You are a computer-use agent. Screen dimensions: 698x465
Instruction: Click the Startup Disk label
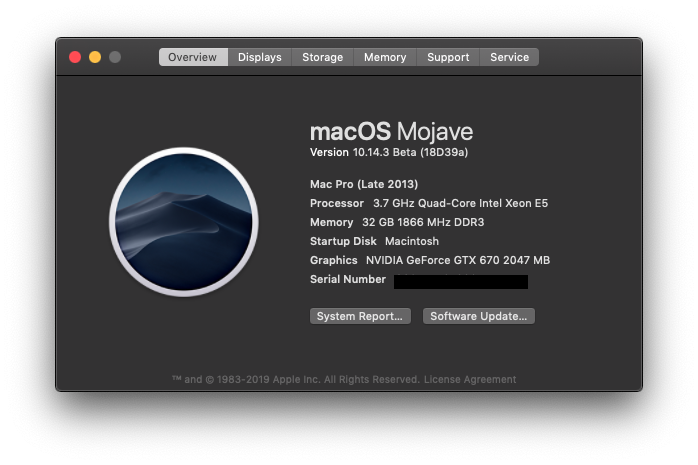[x=343, y=241]
